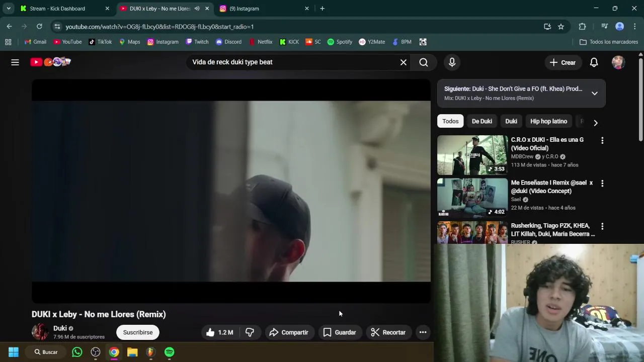
Task: Open Chrome three-dot menu
Action: pyautogui.click(x=635, y=27)
